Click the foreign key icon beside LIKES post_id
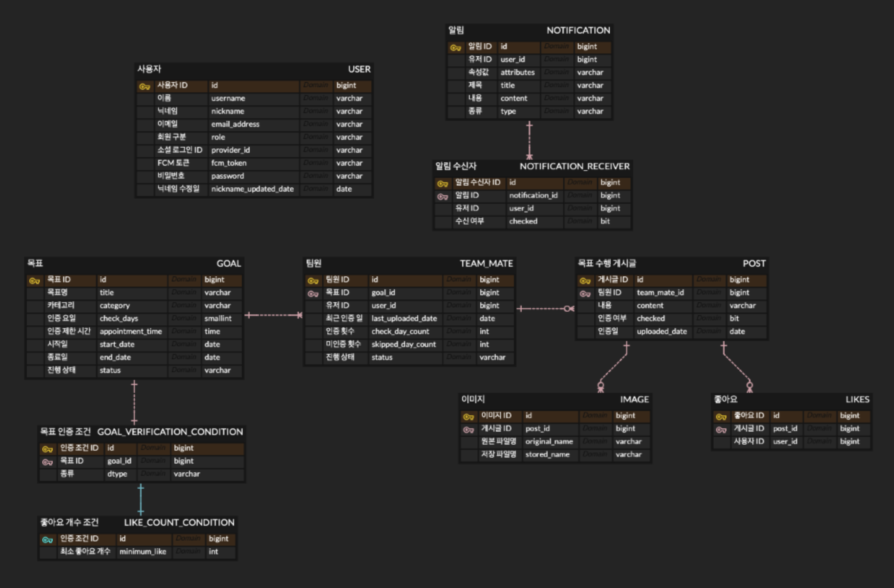Image resolution: width=894 pixels, height=588 pixels. click(721, 429)
